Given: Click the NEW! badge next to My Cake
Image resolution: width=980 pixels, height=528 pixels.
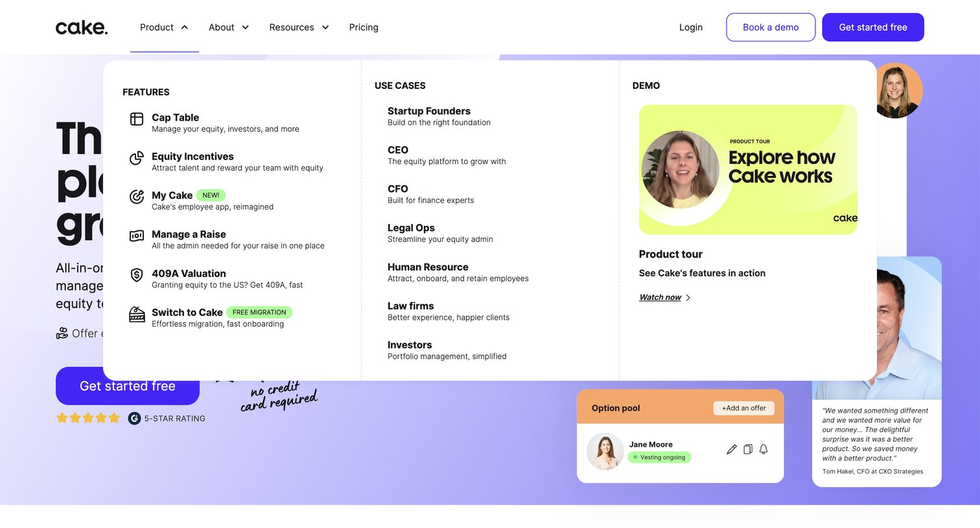Looking at the screenshot, I should (211, 195).
